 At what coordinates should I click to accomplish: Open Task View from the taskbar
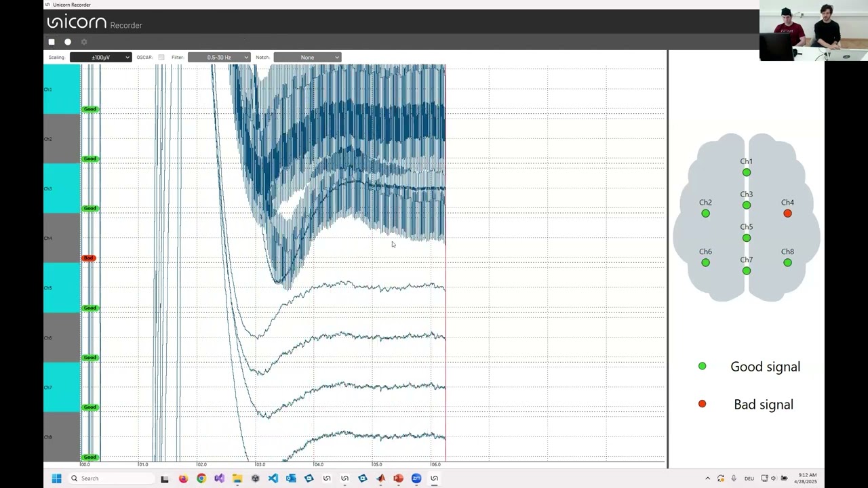click(165, 479)
